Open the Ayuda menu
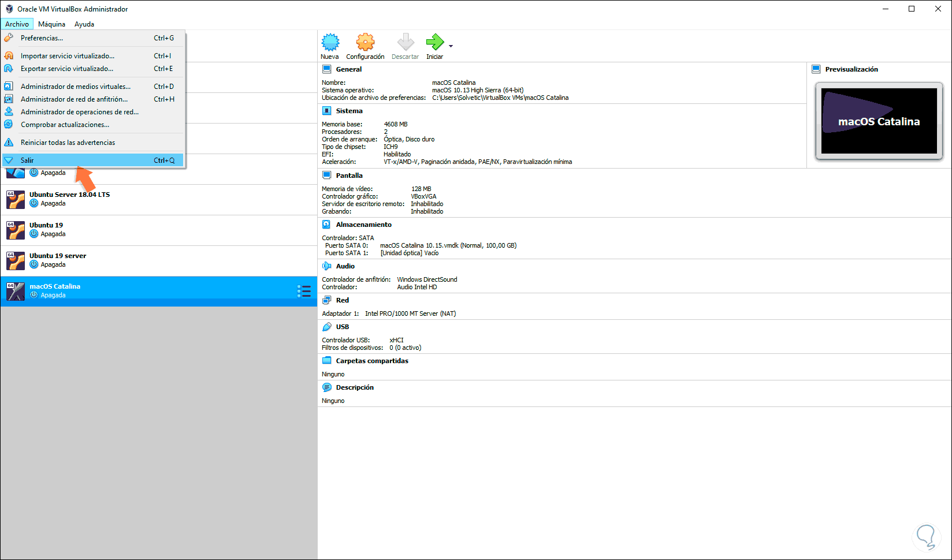952x560 pixels. point(84,24)
